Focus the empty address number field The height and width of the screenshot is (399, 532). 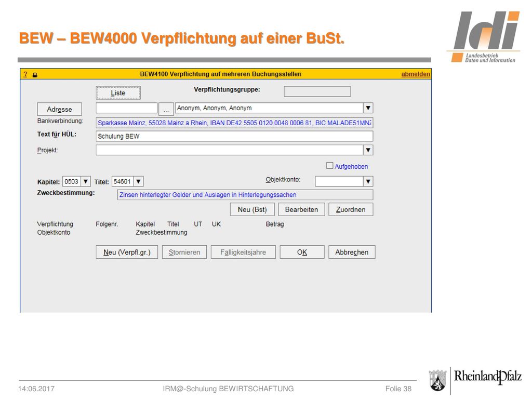pyautogui.click(x=127, y=108)
